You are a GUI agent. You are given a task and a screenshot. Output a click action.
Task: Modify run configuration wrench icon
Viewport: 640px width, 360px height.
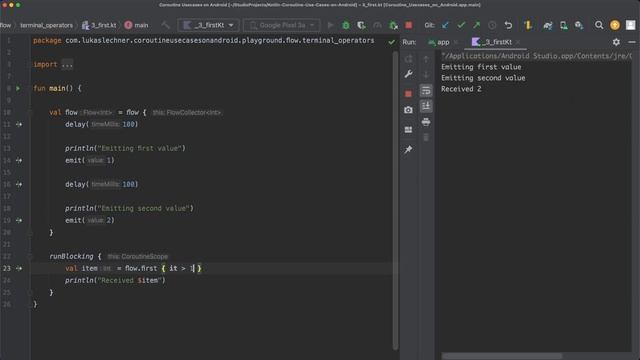pyautogui.click(x=408, y=74)
